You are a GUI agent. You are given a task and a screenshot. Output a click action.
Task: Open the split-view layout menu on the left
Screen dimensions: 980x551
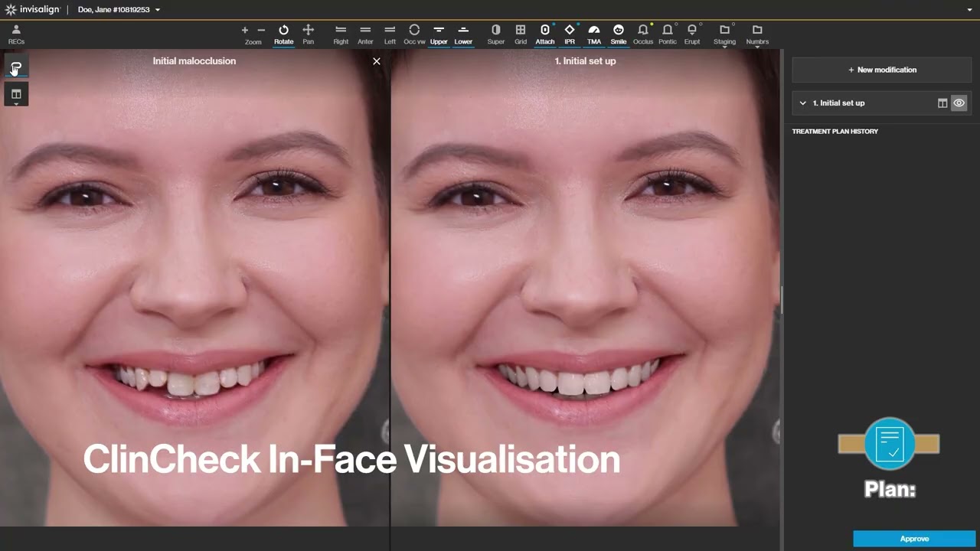(16, 95)
